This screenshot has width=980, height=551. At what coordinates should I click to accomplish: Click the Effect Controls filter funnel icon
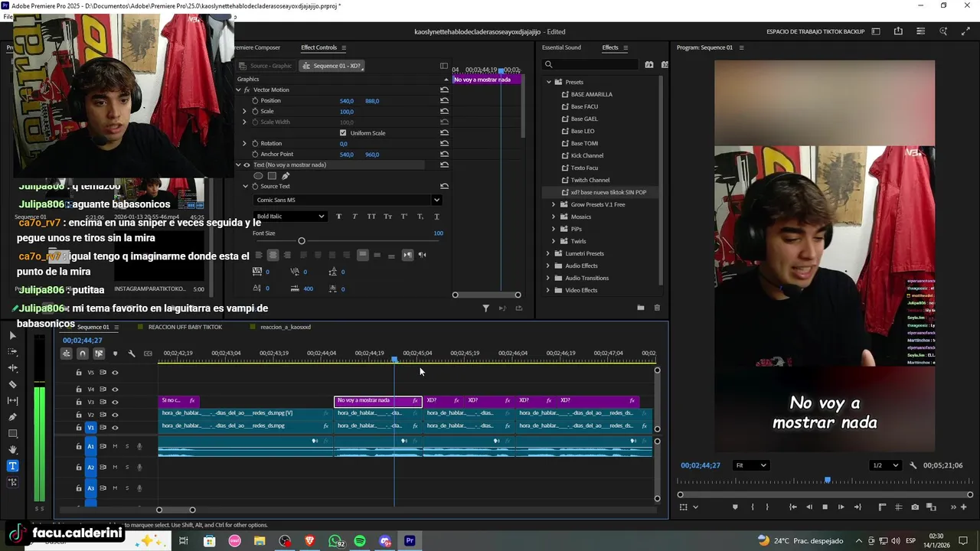pos(485,308)
